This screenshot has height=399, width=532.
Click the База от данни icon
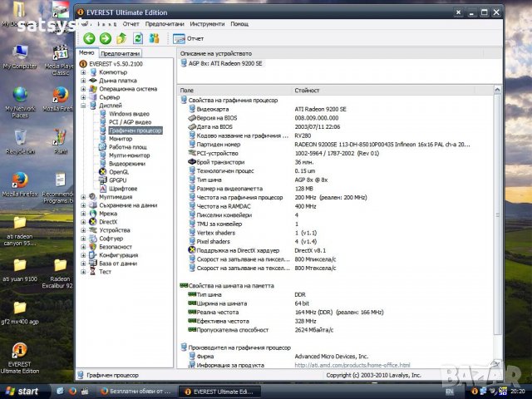click(92, 264)
